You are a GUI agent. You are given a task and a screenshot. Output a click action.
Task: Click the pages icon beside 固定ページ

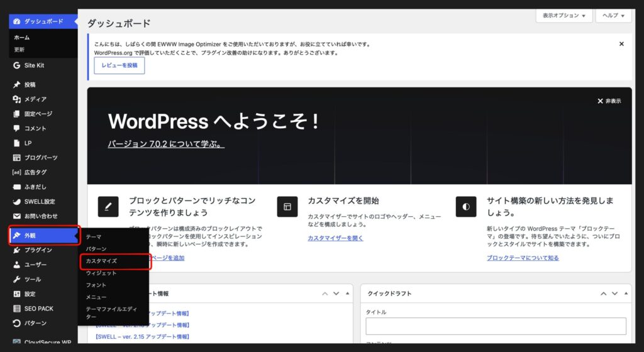pyautogui.click(x=17, y=114)
